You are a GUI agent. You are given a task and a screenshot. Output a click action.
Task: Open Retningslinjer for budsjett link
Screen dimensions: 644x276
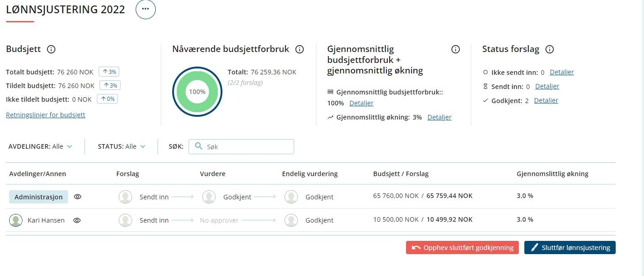click(x=46, y=115)
